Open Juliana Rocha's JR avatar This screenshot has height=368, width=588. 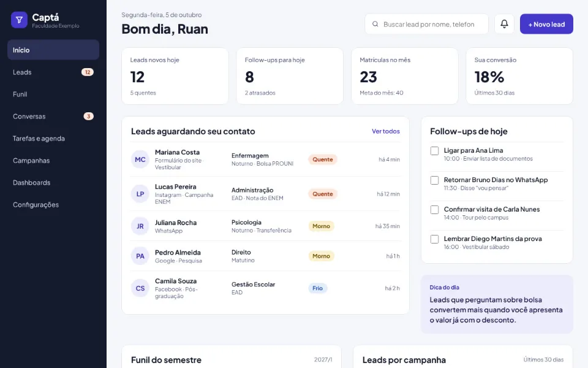point(140,226)
